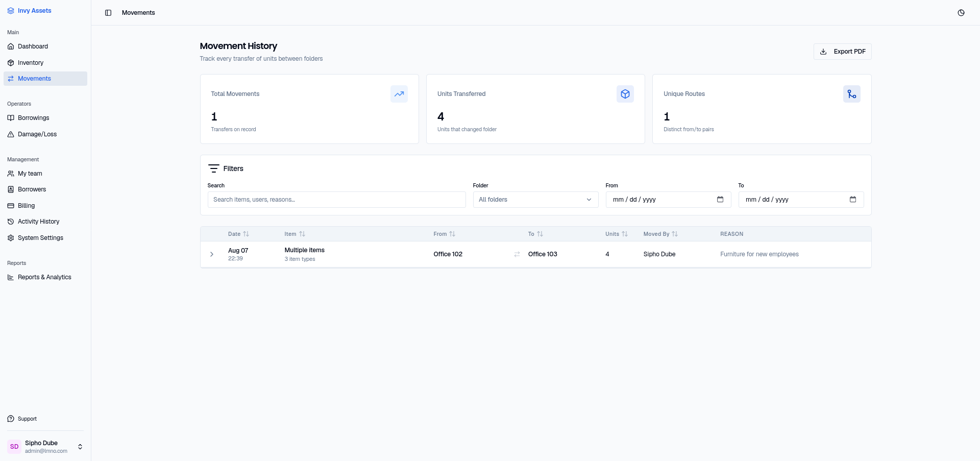The height and width of the screenshot is (461, 980).
Task: Sort by From column arrows
Action: coord(452,234)
